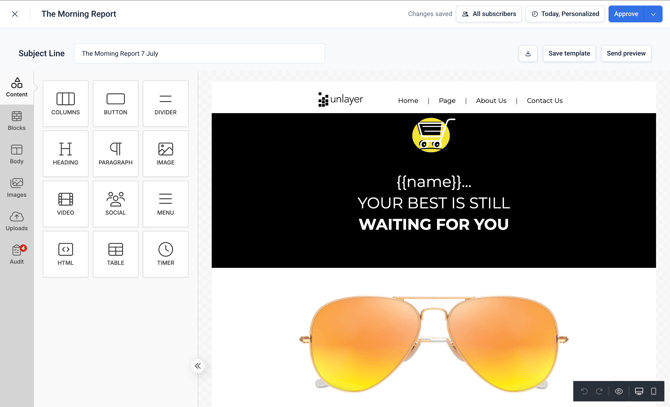
Task: Click the About Us link in email
Action: click(x=491, y=101)
